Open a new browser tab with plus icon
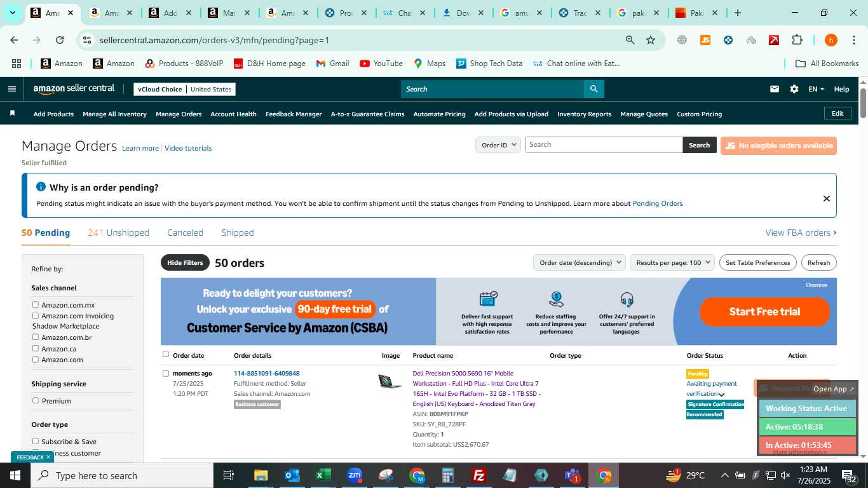This screenshot has height=488, width=868. [737, 13]
